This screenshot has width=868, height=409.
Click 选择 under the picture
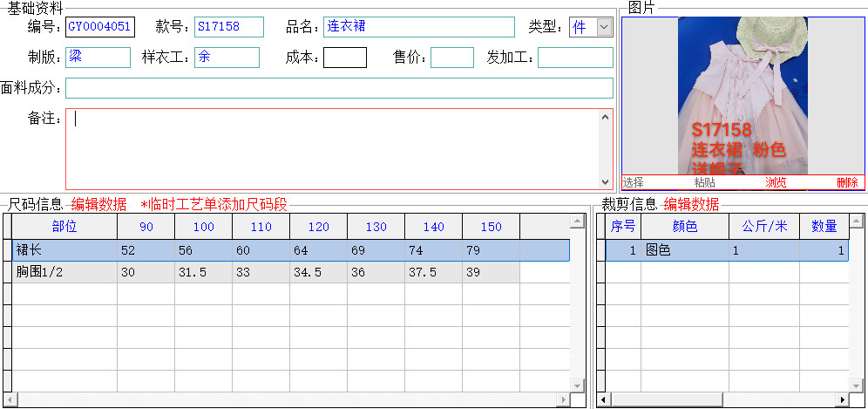pyautogui.click(x=634, y=182)
